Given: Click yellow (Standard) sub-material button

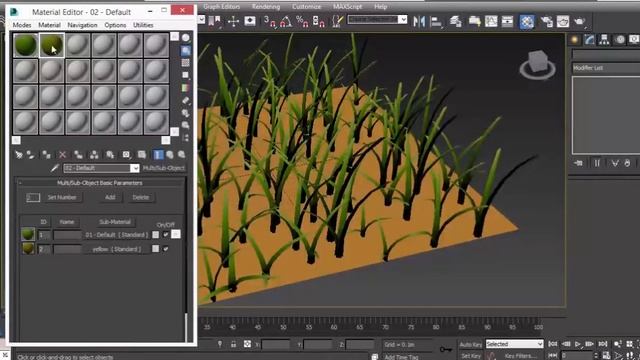Looking at the screenshot, I should (x=117, y=249).
